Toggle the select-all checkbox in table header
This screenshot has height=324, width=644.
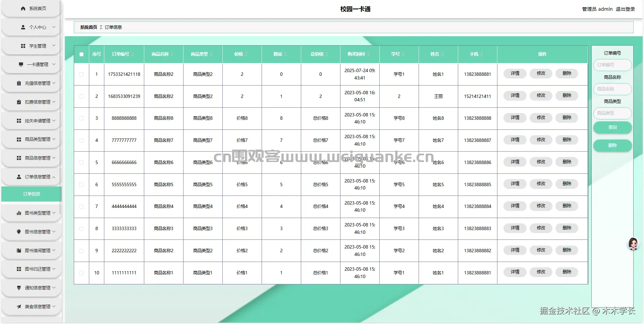tap(82, 54)
